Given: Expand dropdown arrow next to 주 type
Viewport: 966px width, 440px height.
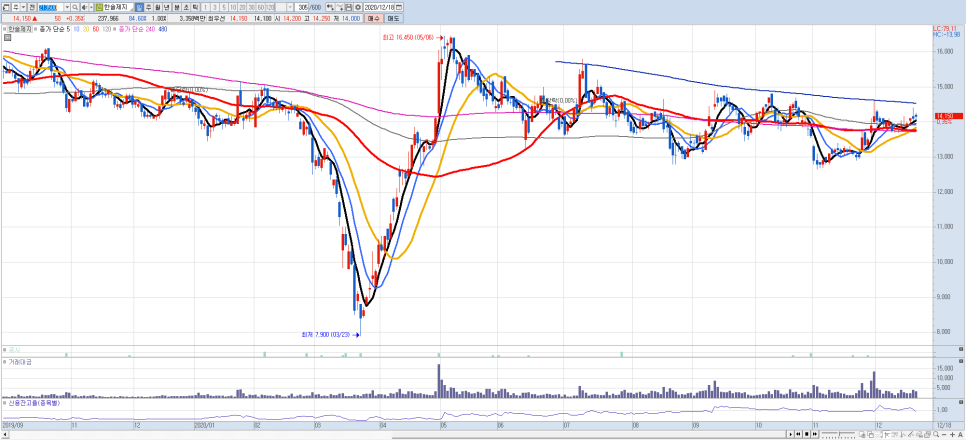Looking at the screenshot, I should tap(23, 7).
